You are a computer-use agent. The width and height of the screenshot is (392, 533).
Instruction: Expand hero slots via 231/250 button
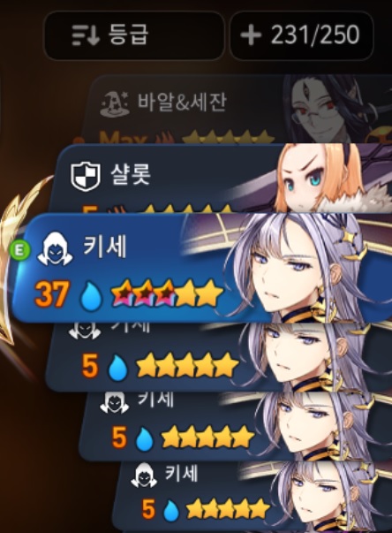coord(302,35)
